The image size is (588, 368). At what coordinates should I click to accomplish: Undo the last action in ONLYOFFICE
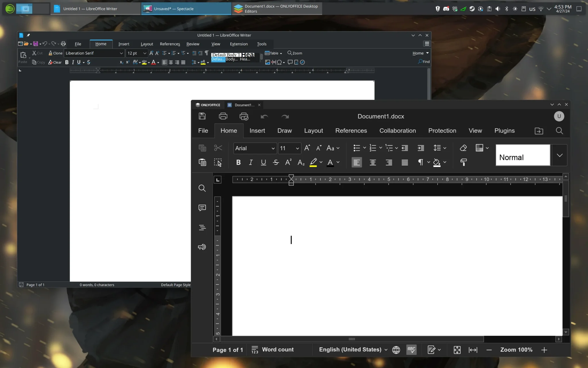(264, 116)
